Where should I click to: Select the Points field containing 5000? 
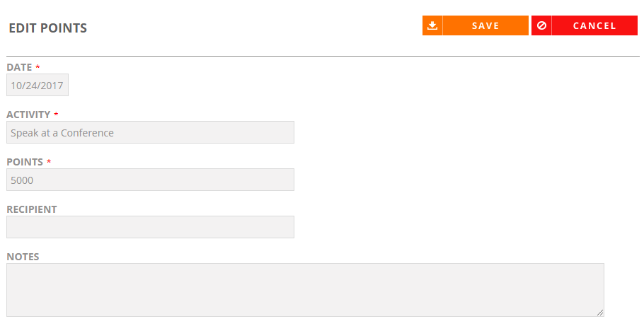tap(150, 180)
